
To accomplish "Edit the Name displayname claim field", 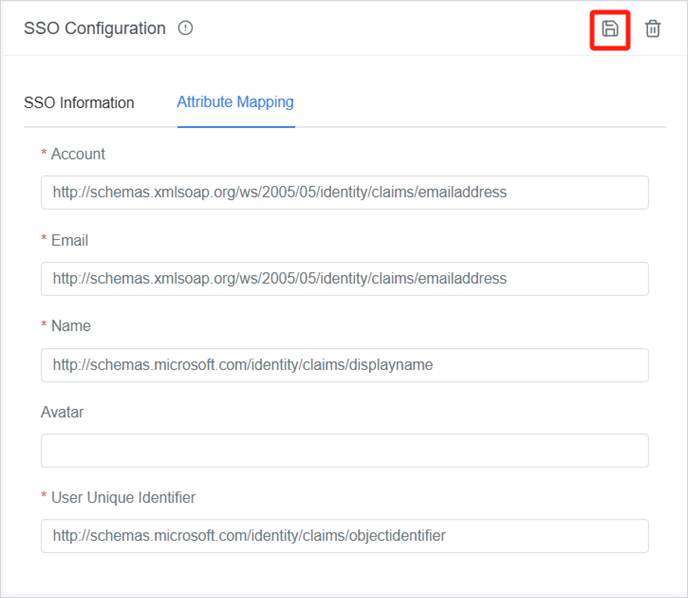I will (x=344, y=365).
